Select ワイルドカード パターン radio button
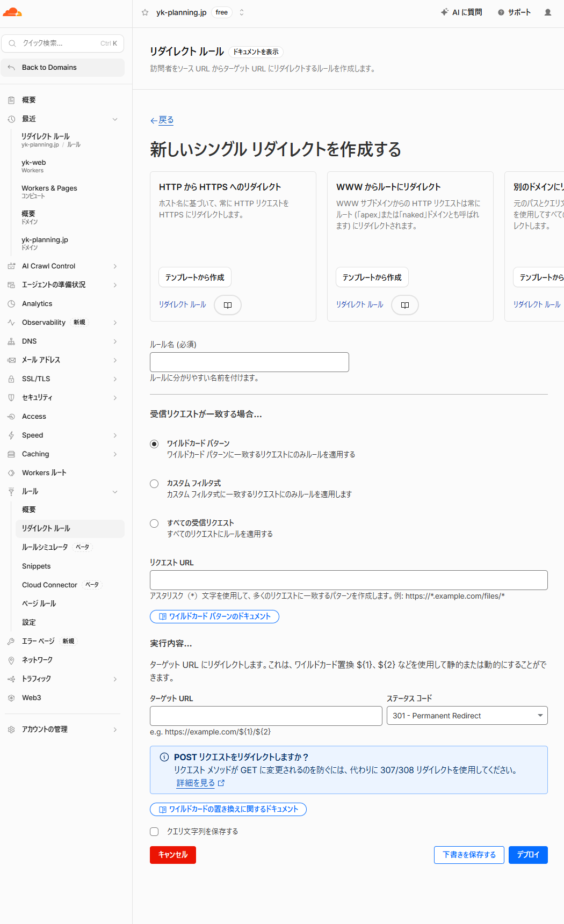This screenshot has width=564, height=924. pyautogui.click(x=154, y=444)
